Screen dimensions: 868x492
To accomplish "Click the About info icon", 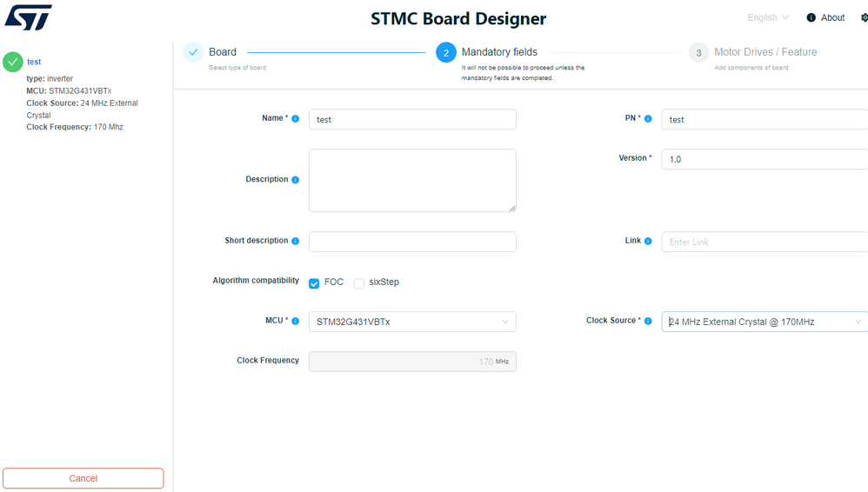I will [811, 17].
